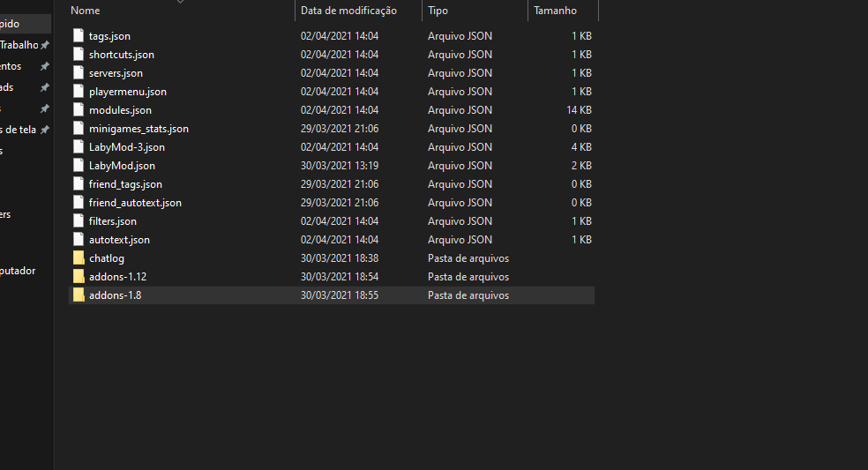Click the LabyMod.json file icon

(79, 166)
